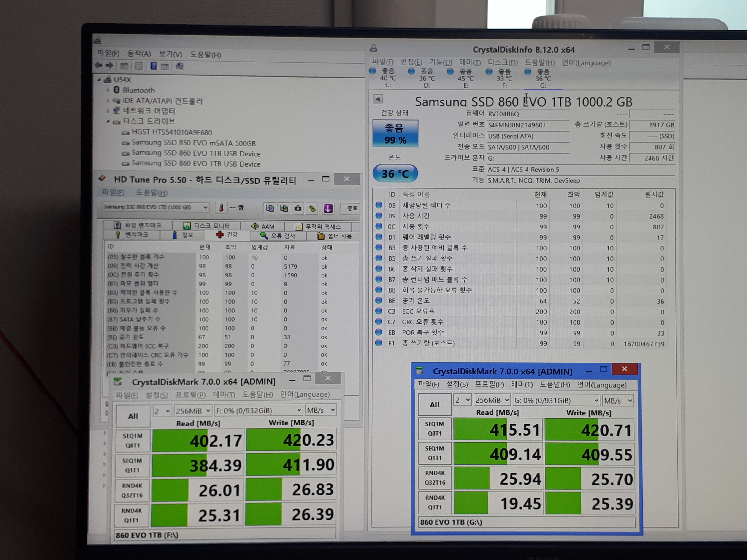Expand the IDE ATA/ATAPI 컨트롤러 node
This screenshot has height=560, width=747.
point(108,101)
